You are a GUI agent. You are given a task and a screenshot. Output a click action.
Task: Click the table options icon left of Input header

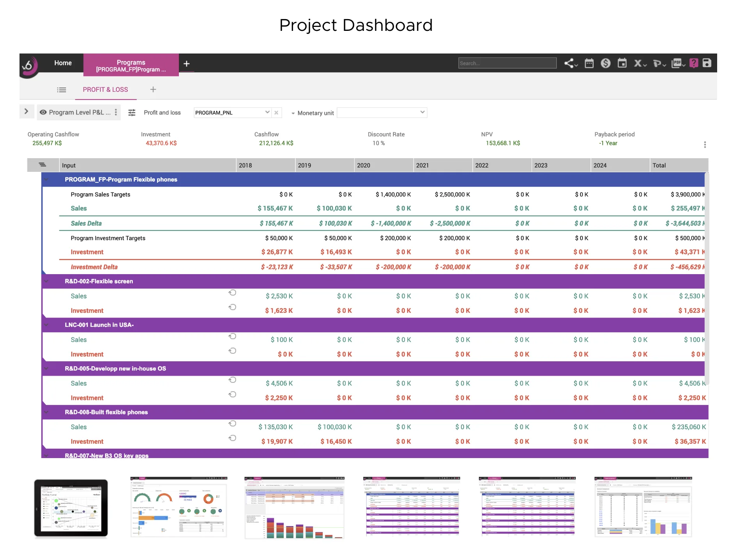click(42, 165)
